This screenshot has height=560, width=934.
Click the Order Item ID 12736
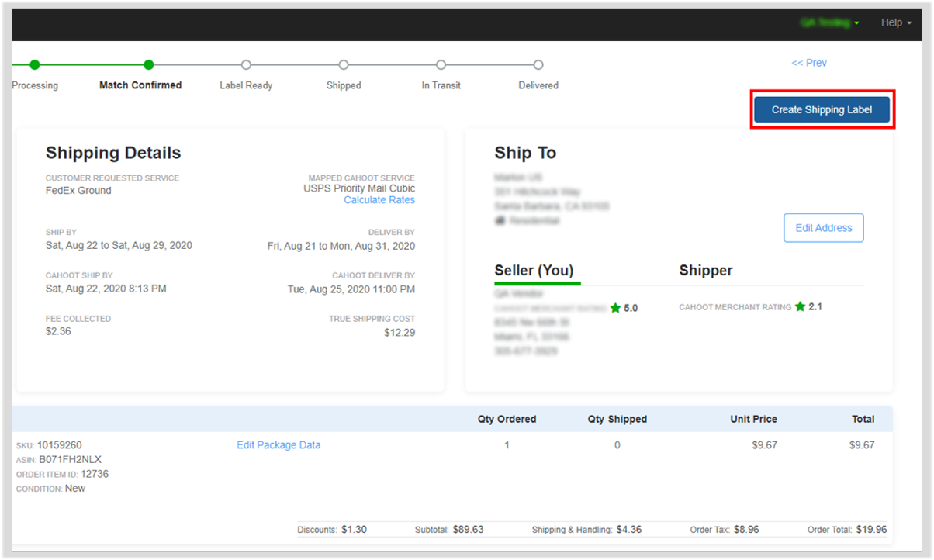pos(95,474)
